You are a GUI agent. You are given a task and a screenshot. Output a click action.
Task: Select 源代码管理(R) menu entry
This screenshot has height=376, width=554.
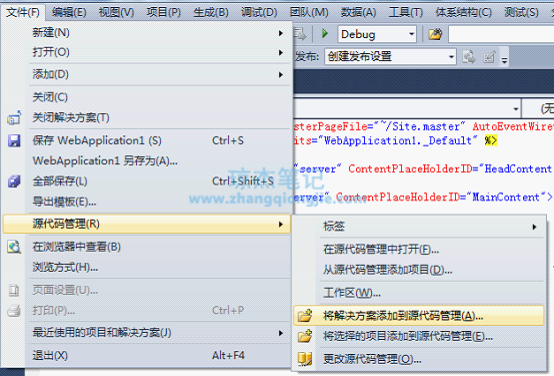pos(146,224)
